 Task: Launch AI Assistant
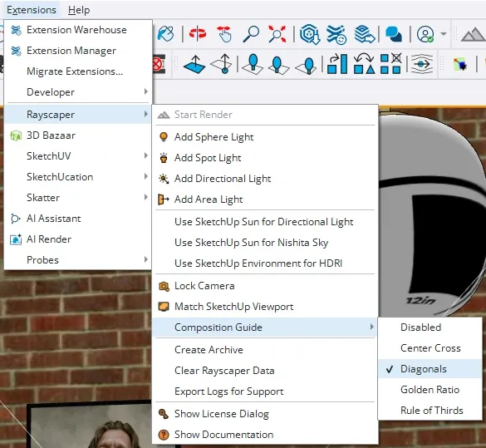78,219
